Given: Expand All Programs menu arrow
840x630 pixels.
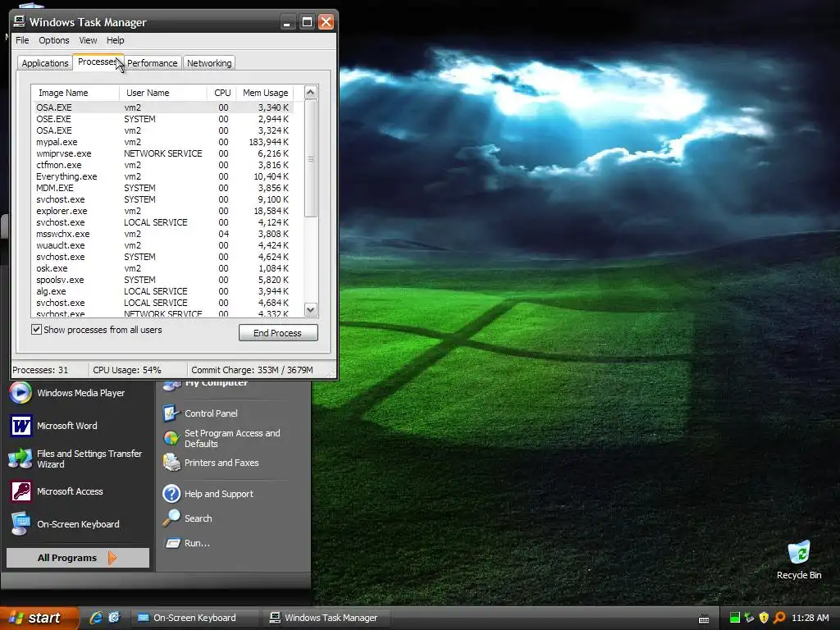Looking at the screenshot, I should tap(112, 558).
